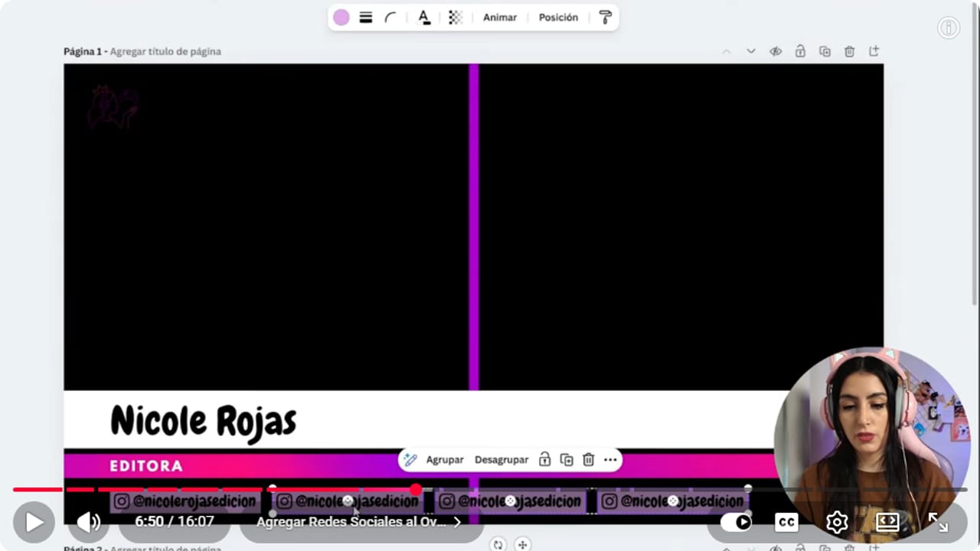Open the purple fill color swatch
The height and width of the screenshot is (551, 980).
(x=341, y=18)
